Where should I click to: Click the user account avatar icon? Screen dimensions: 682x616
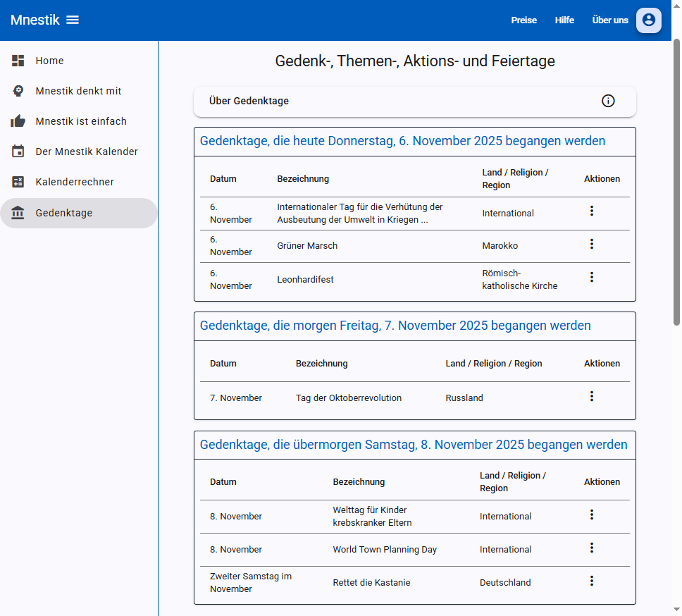(x=648, y=20)
